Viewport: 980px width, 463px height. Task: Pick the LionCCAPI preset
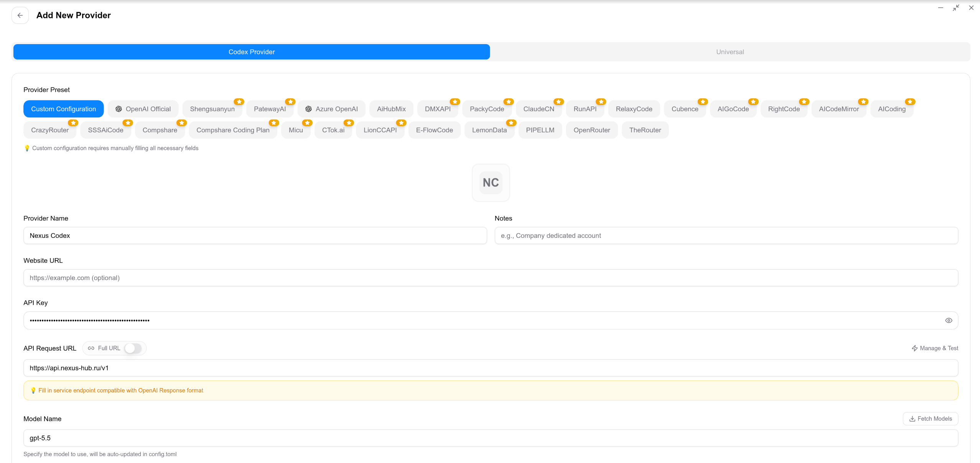(x=380, y=130)
